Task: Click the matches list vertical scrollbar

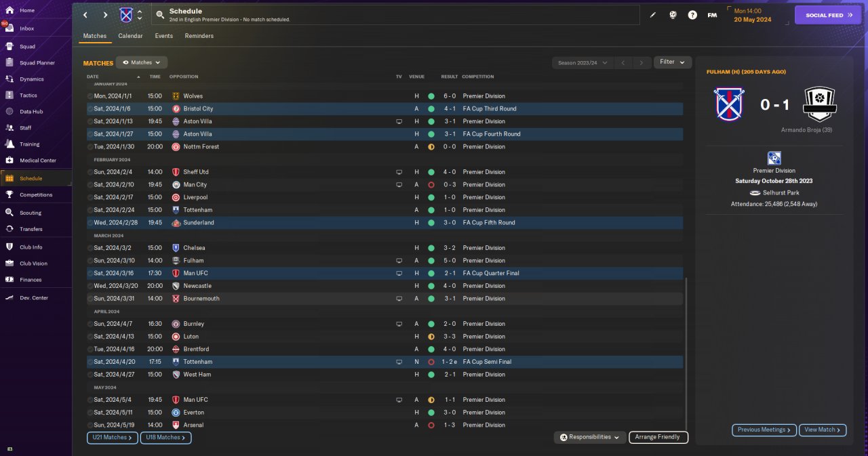Action: pos(686,352)
